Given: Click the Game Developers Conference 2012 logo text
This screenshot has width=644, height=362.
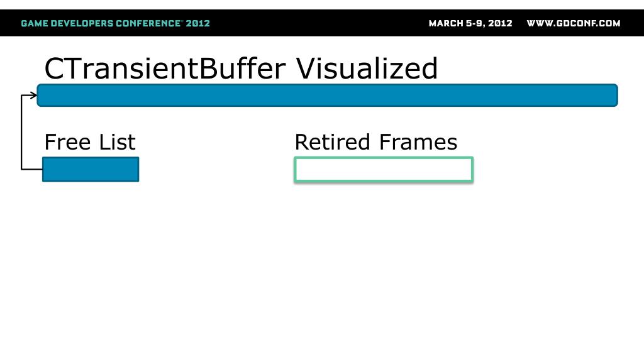Looking at the screenshot, I should coord(116,23).
